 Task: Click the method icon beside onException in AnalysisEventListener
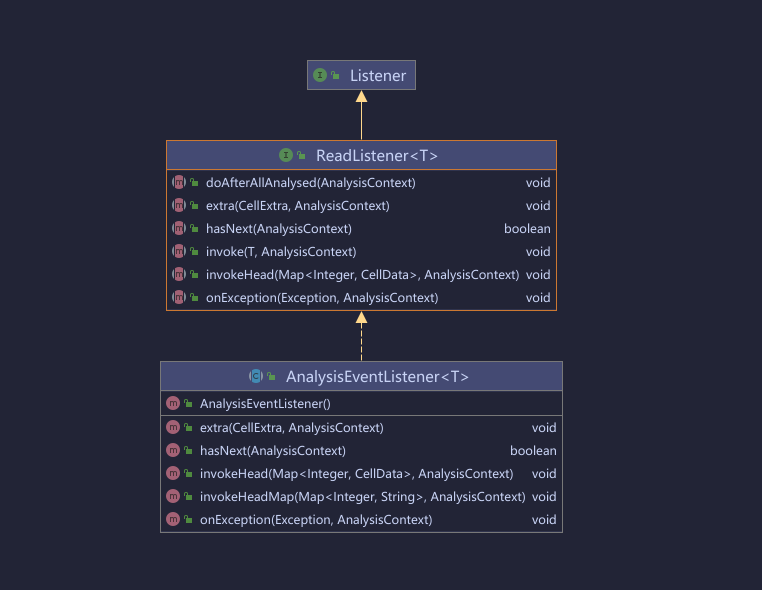click(173, 520)
